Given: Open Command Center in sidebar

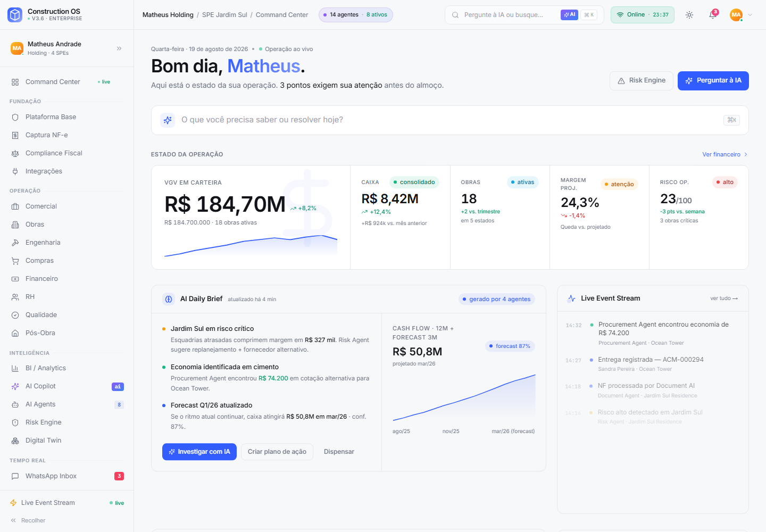Looking at the screenshot, I should [66, 82].
